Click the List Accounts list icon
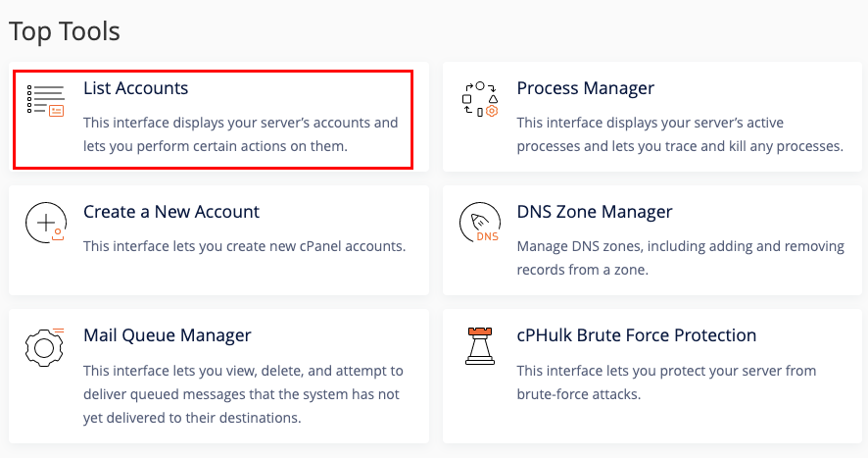868x458 pixels. click(x=46, y=100)
